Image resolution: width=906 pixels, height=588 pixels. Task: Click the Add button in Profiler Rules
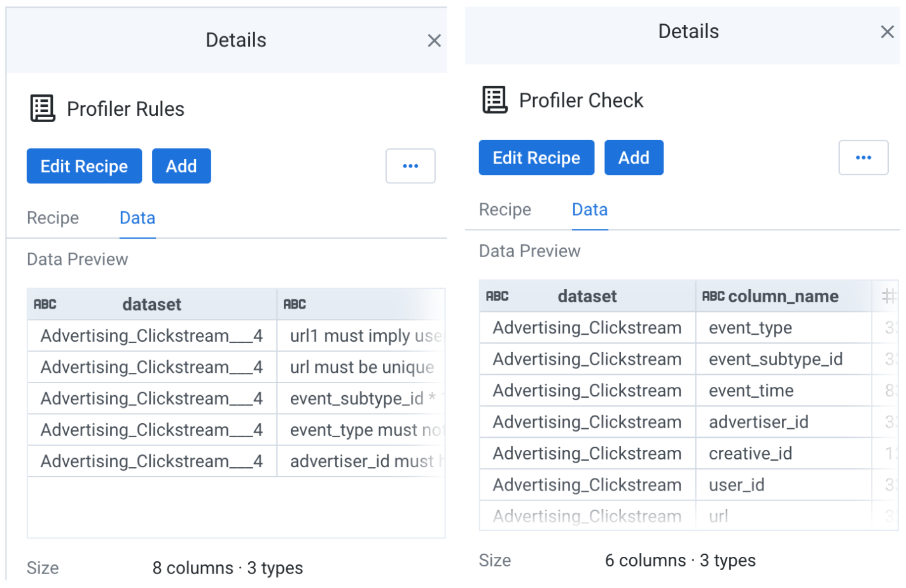coord(181,165)
